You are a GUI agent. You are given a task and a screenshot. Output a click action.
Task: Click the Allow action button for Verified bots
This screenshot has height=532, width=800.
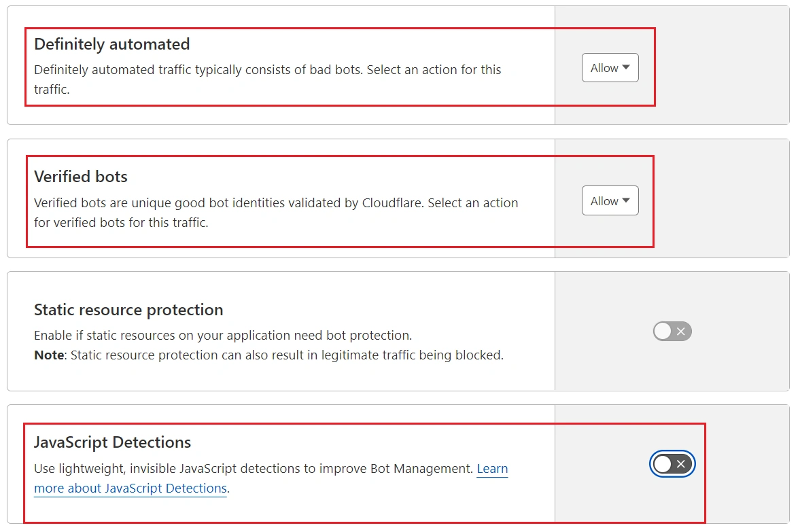click(609, 200)
